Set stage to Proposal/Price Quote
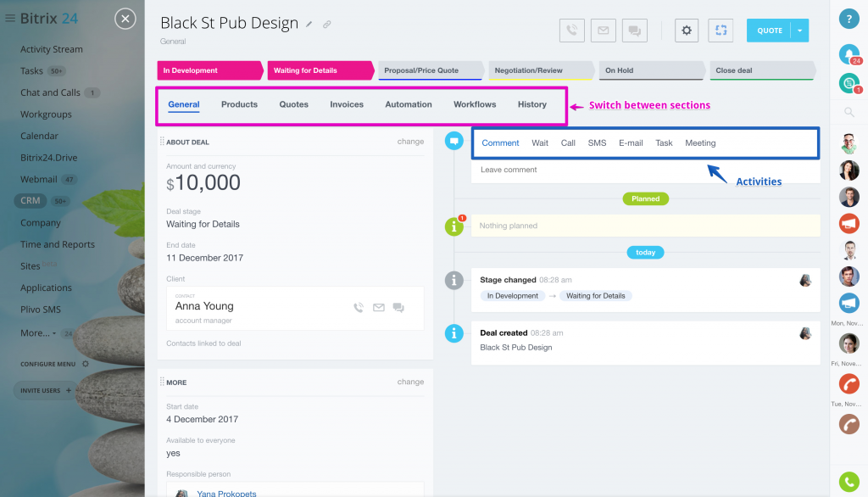Screen dimensions: 868x497 (431, 70)
